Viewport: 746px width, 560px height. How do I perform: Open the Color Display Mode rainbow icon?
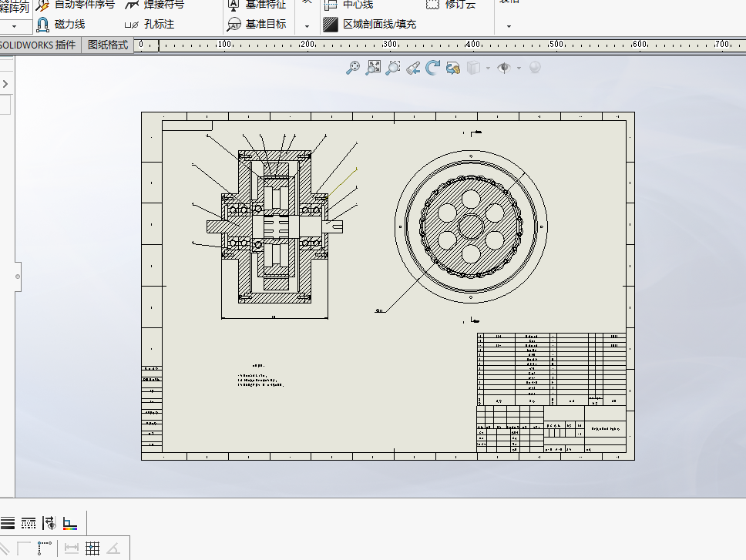click(70, 523)
